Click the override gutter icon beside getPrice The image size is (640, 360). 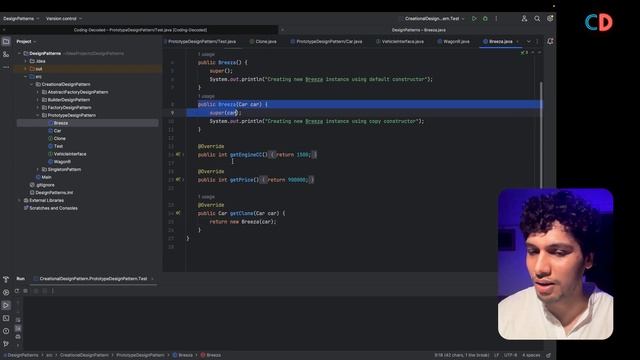(178, 180)
